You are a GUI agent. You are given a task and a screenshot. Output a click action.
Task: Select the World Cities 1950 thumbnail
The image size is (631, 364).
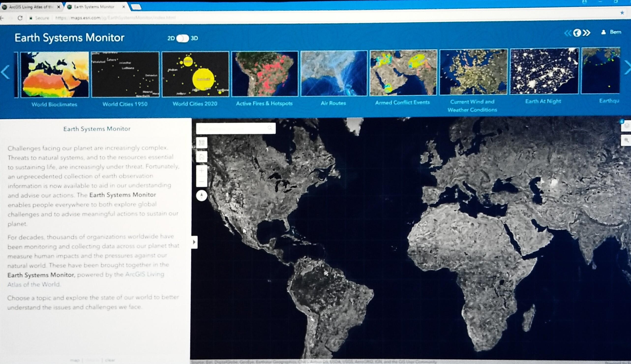coord(125,74)
